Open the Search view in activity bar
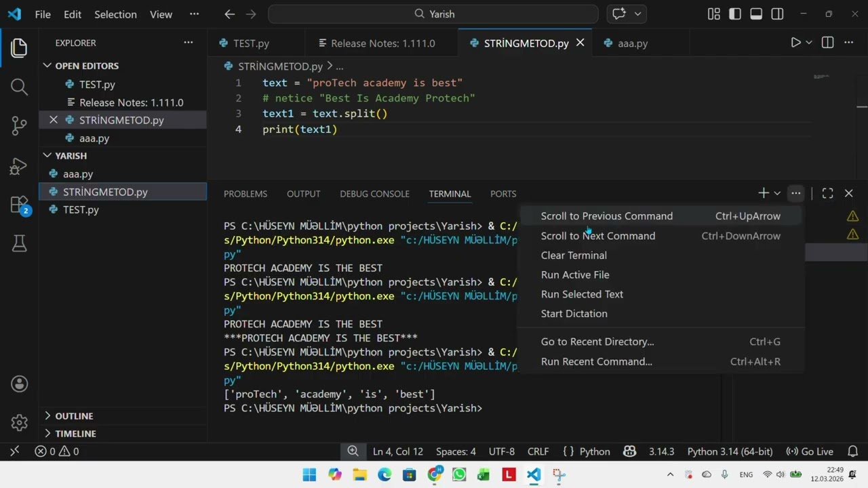 point(19,87)
